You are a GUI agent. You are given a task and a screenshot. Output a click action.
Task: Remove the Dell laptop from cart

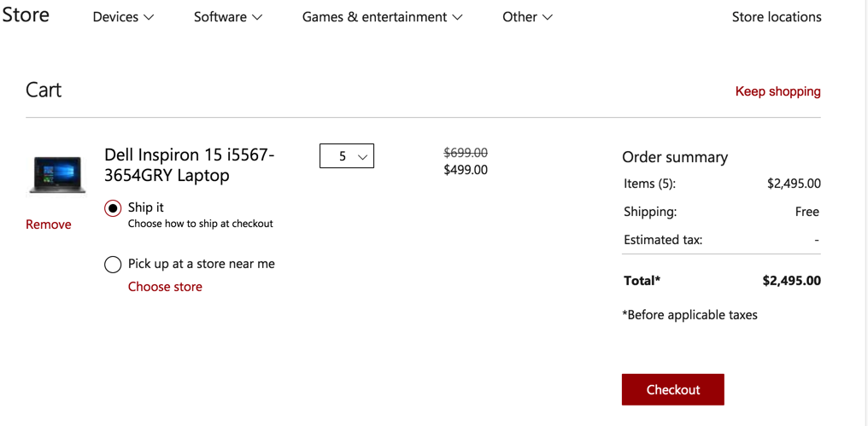[49, 225]
